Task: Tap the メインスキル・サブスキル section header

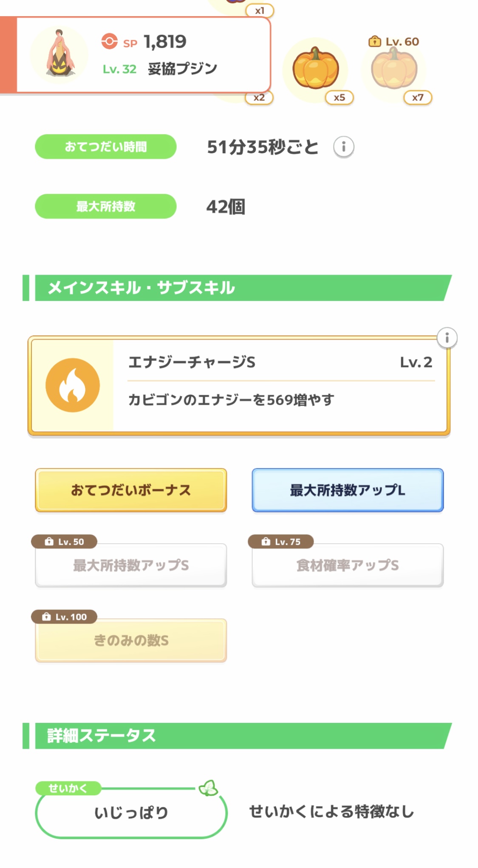Action: 238,288
